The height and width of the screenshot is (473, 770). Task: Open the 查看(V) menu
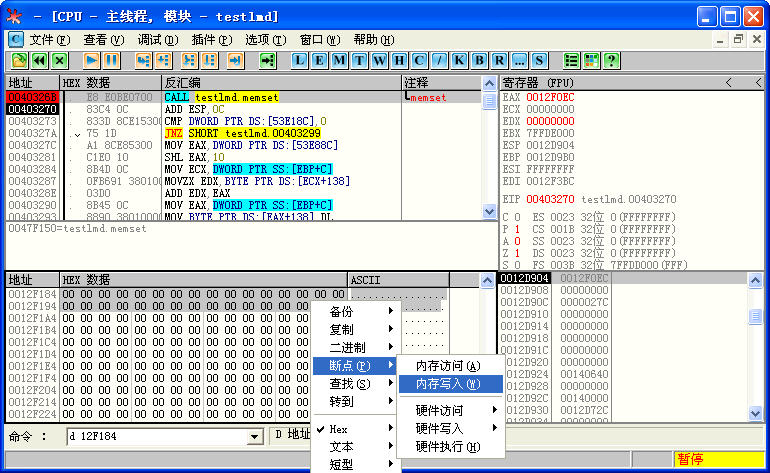[x=104, y=40]
